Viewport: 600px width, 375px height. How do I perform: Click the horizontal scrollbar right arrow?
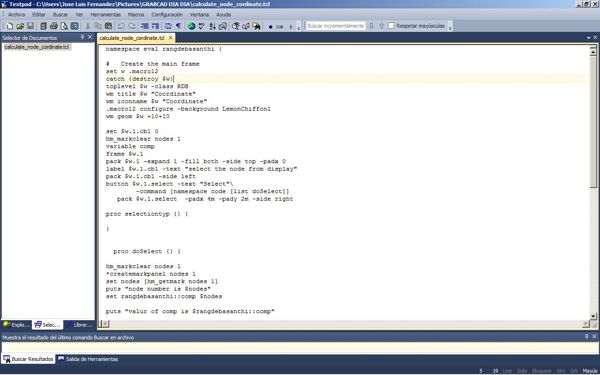coord(586,324)
